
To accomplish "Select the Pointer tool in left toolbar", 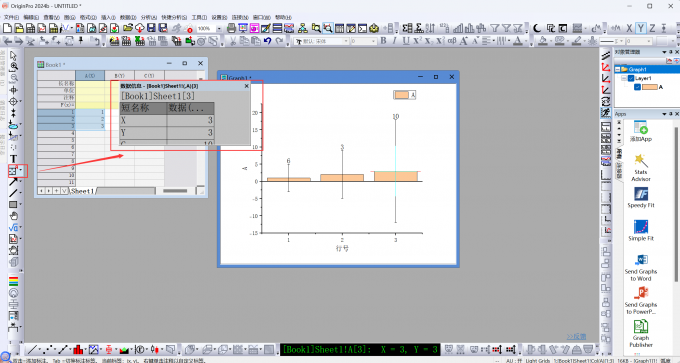I will 13,56.
